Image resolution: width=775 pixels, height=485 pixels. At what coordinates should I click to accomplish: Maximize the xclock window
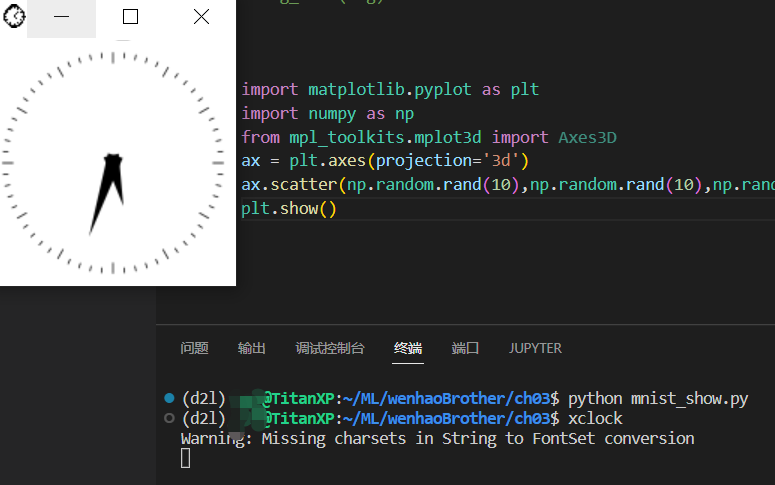130,17
